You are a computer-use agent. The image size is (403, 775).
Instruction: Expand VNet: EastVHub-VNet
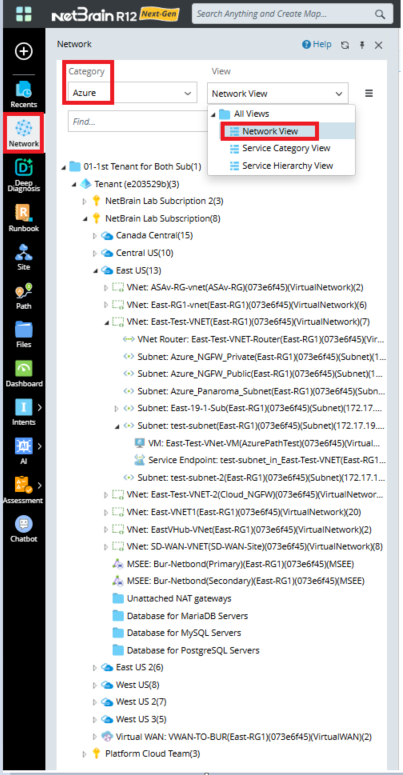(106, 529)
